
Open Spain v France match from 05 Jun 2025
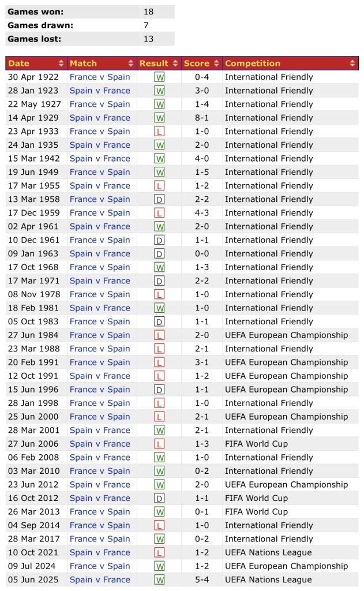100,579
